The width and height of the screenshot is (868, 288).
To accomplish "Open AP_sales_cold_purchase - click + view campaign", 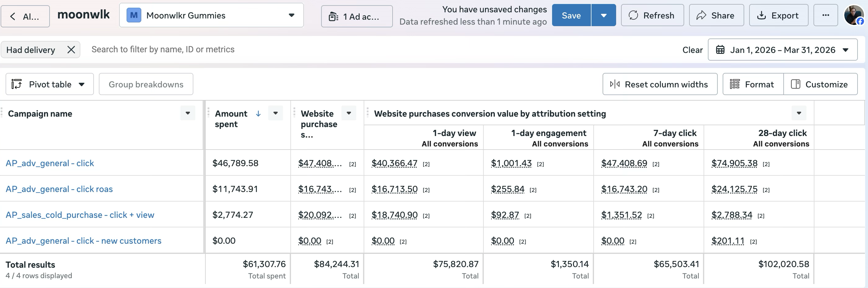I will click(x=80, y=215).
